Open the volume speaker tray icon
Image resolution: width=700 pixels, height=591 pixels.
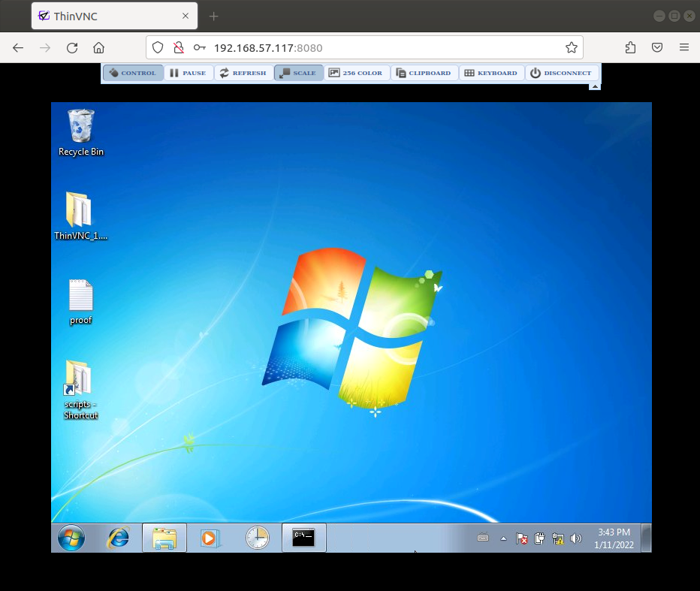pos(576,538)
